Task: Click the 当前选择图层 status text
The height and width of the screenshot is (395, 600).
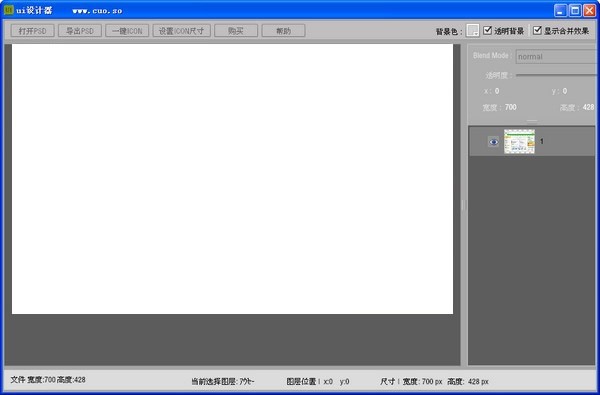Action: pos(223,382)
